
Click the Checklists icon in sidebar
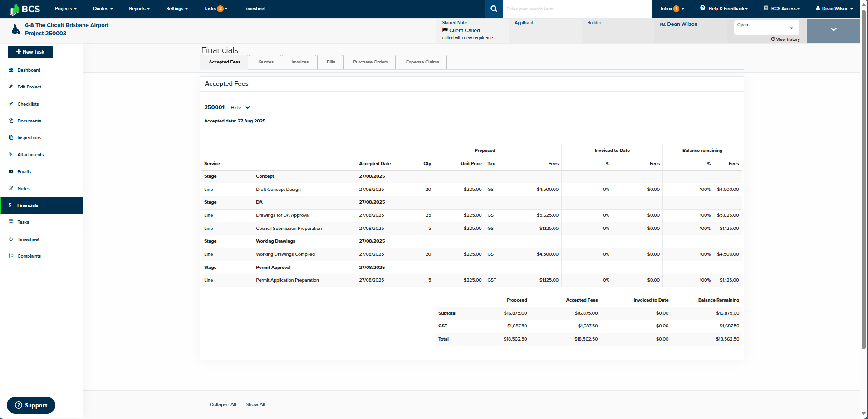[11, 104]
